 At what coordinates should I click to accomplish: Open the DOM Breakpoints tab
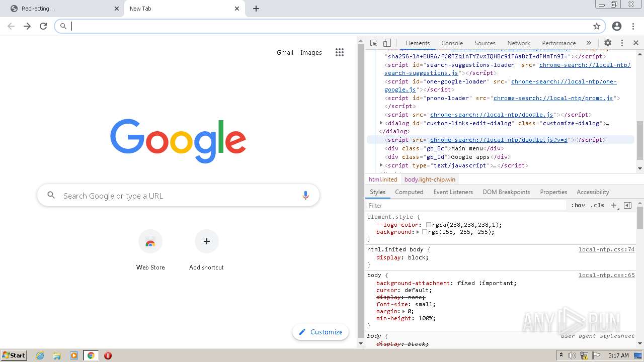coord(506,192)
